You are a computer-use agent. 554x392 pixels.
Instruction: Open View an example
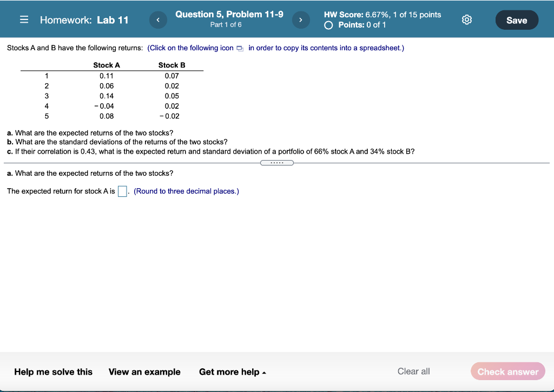(x=144, y=372)
